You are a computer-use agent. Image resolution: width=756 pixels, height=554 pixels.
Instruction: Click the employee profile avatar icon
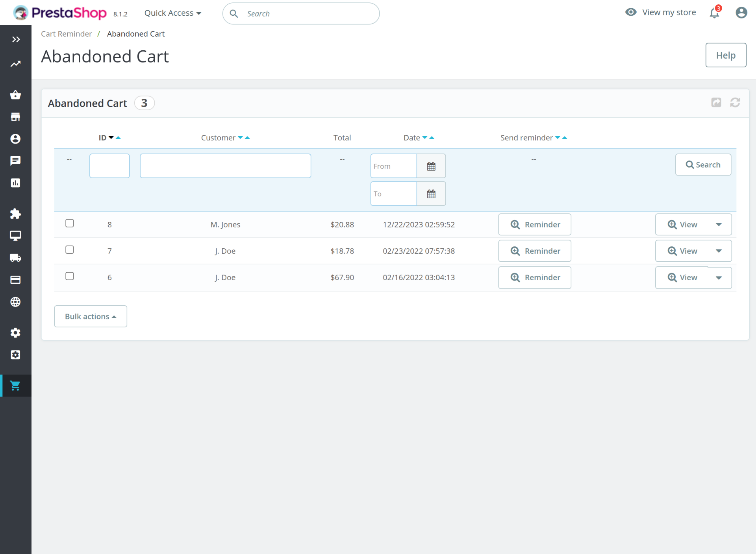(741, 13)
